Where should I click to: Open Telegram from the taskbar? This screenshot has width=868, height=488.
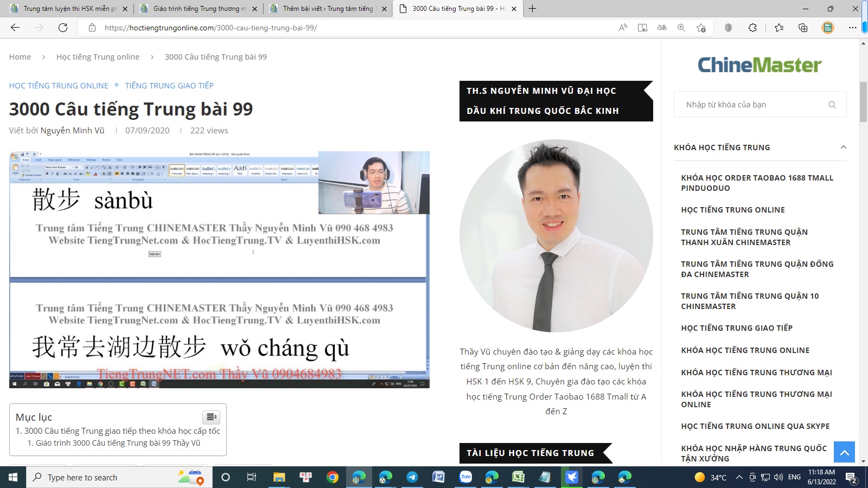[412, 477]
